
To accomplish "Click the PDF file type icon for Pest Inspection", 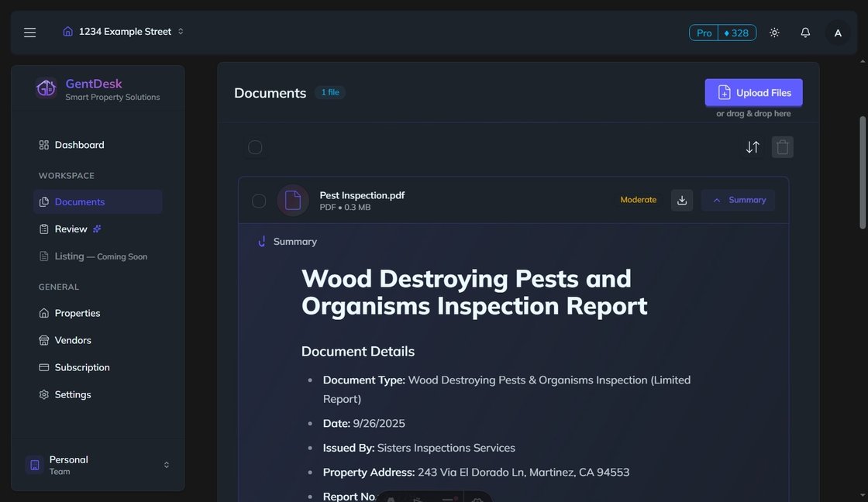I will pos(292,200).
